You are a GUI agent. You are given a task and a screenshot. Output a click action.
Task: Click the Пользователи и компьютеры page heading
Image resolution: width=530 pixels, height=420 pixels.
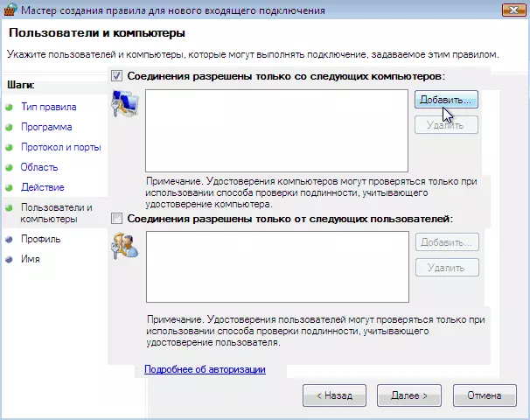point(97,32)
